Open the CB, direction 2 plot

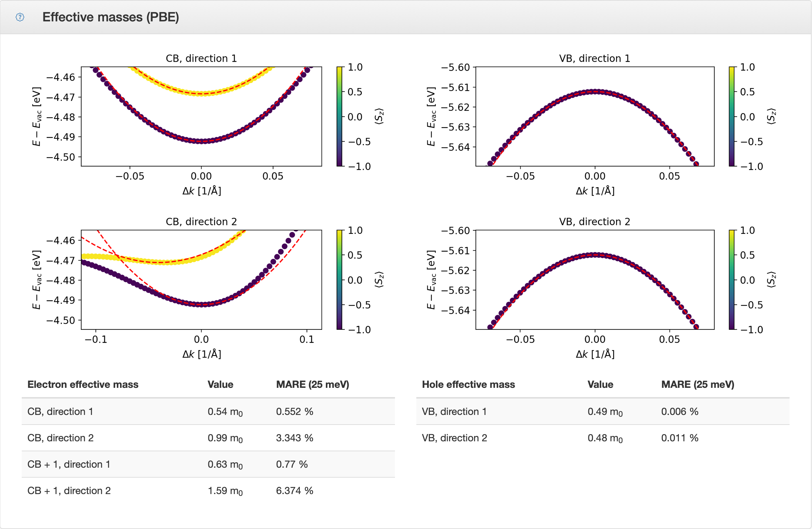point(202,279)
